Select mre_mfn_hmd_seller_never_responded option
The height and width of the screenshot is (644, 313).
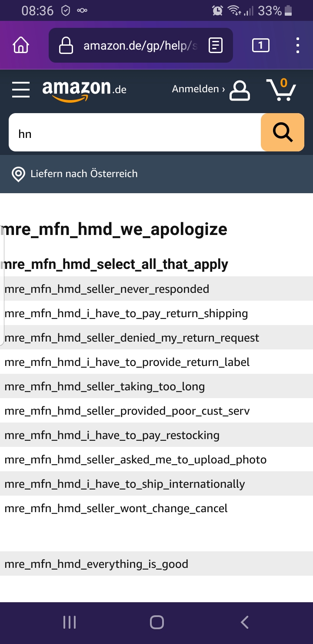(107, 289)
